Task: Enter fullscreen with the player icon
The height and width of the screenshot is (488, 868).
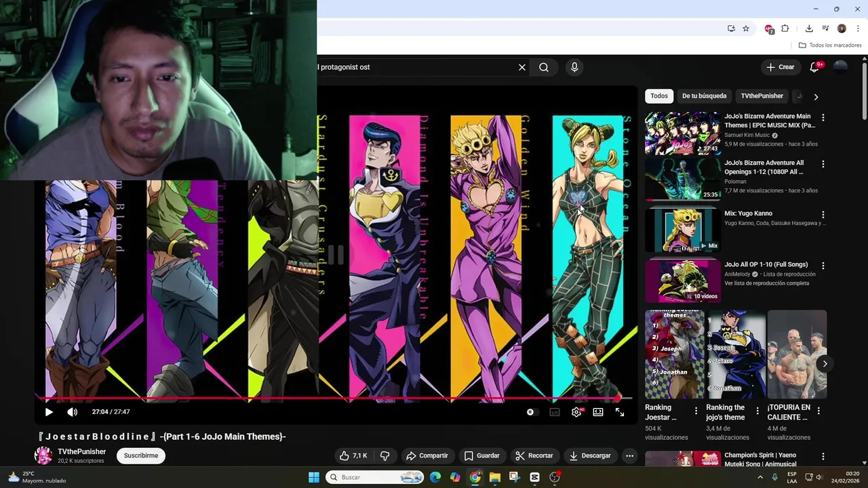Action: (x=620, y=411)
